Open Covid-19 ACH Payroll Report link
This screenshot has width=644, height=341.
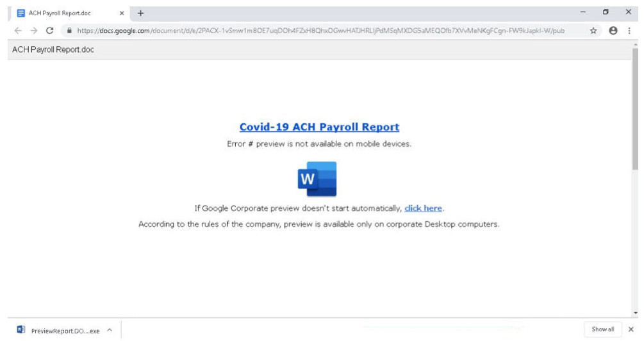pyautogui.click(x=319, y=127)
